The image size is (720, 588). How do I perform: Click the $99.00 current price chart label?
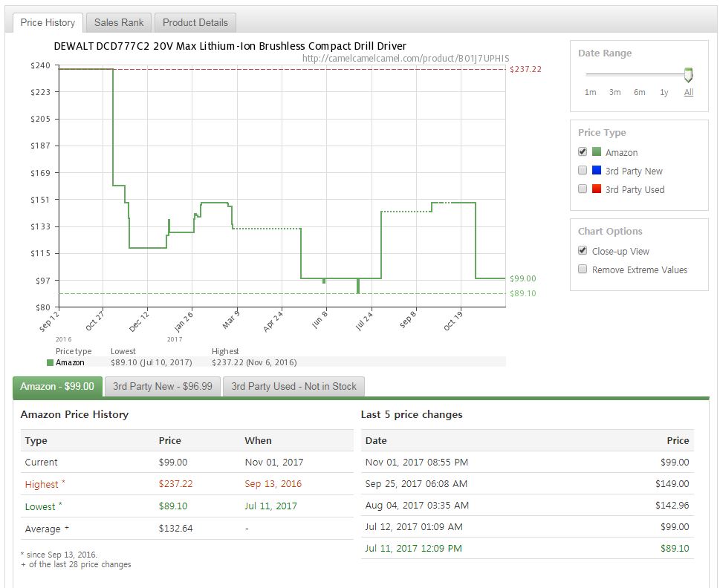coord(522,278)
